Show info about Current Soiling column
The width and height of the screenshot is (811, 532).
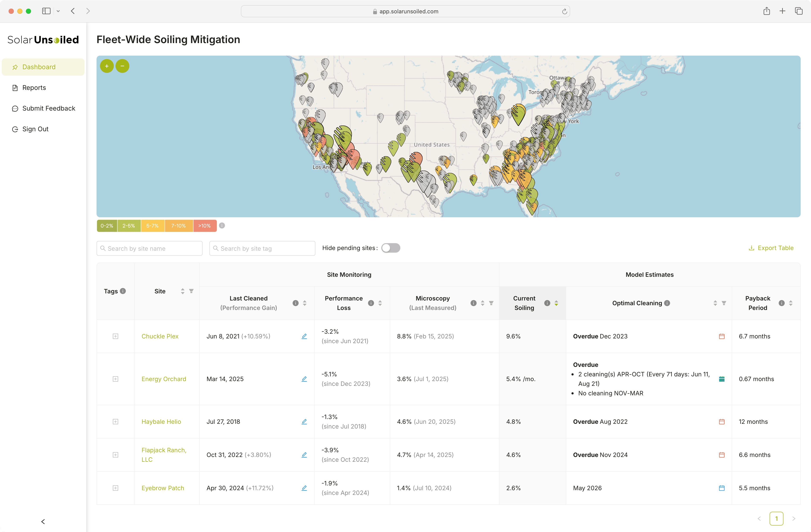547,303
